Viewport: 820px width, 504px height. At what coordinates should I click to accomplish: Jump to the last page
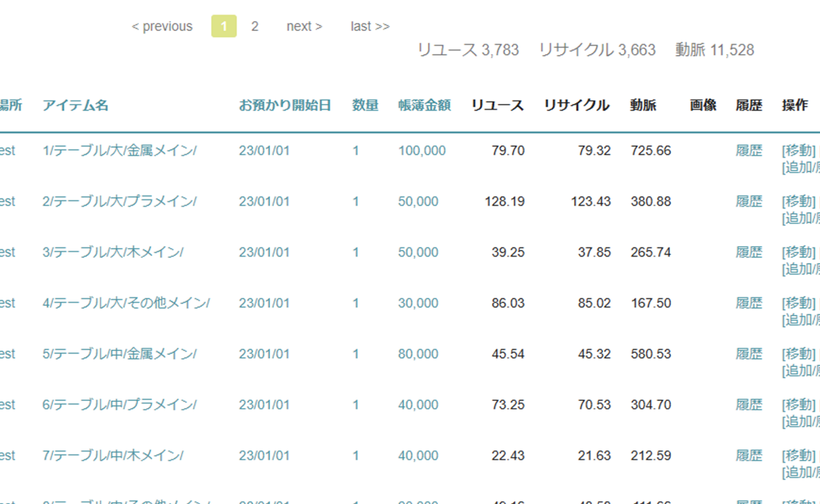[370, 26]
